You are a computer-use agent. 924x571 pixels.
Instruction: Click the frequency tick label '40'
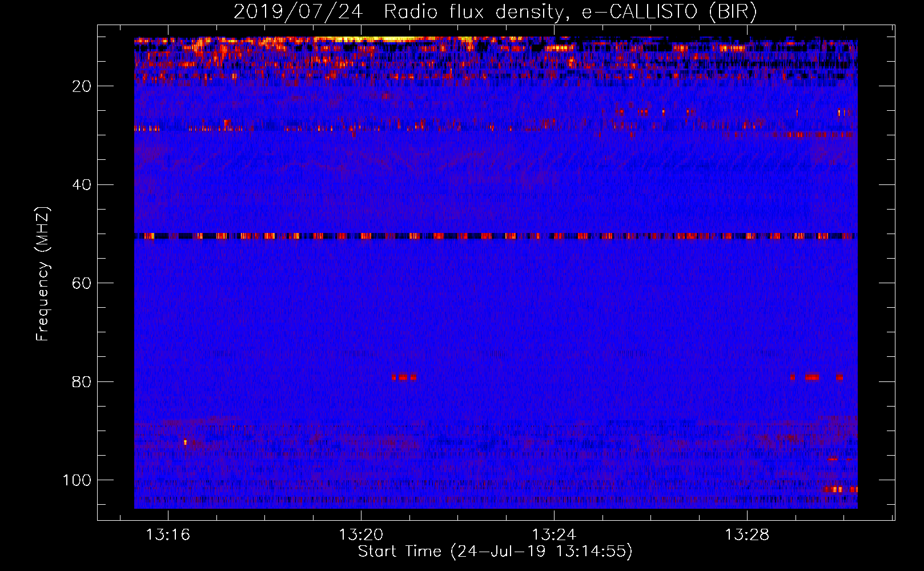(82, 185)
